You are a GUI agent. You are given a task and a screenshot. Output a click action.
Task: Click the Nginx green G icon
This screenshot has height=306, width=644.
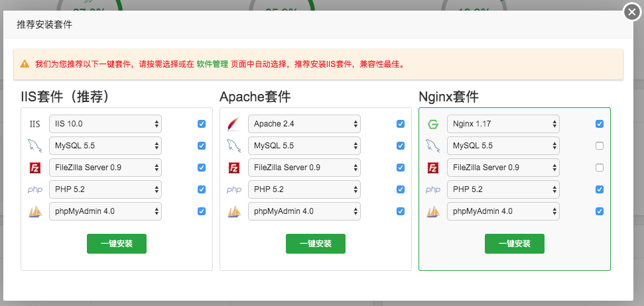tap(432, 124)
